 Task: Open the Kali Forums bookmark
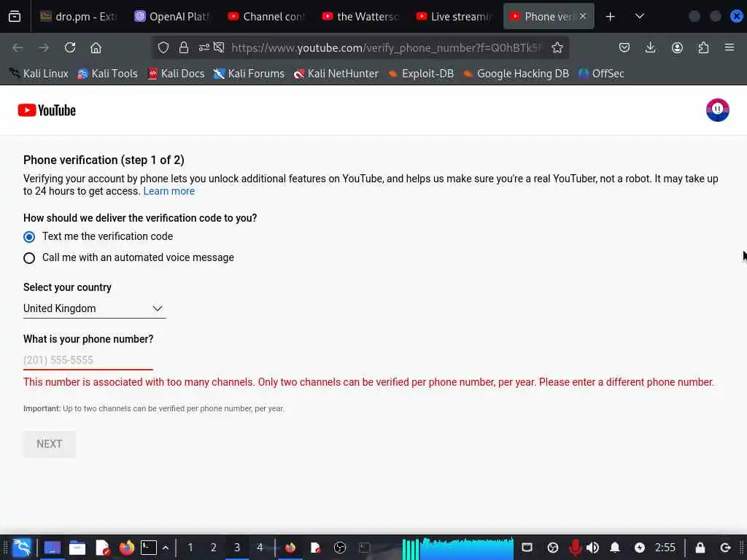[x=249, y=74]
